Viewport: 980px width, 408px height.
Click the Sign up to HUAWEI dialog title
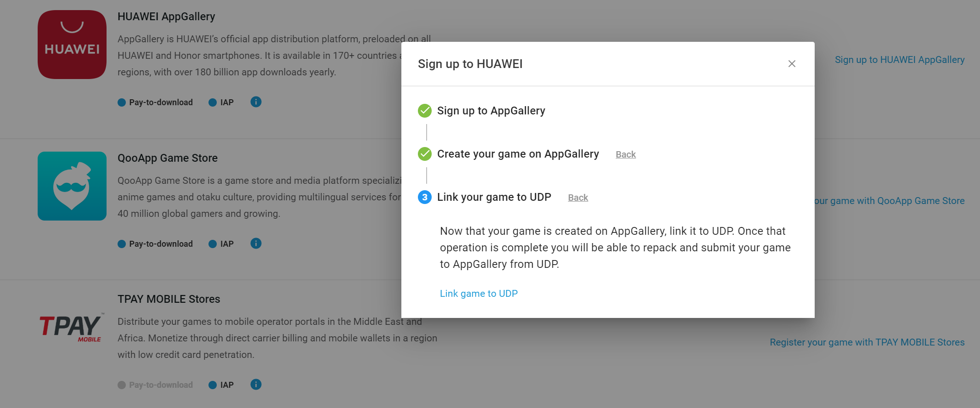point(470,64)
